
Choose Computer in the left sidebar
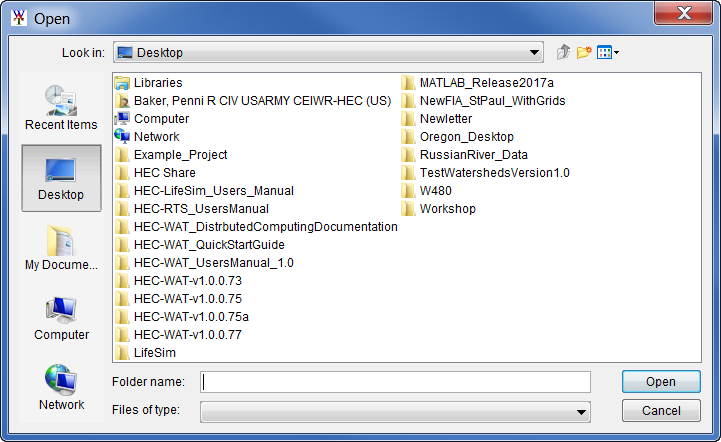coord(61,318)
